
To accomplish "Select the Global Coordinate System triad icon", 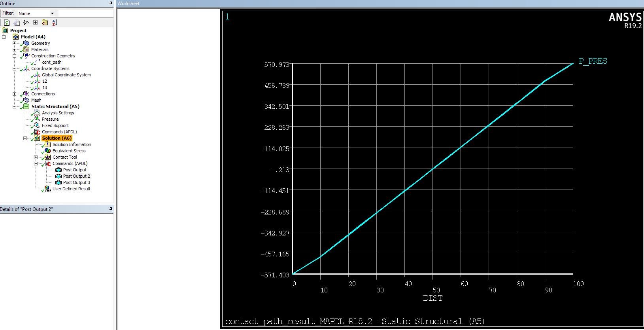I will tap(37, 75).
